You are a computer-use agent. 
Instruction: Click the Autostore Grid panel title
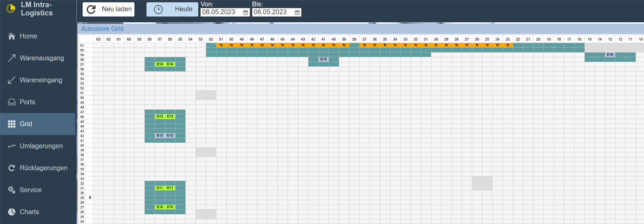(102, 29)
